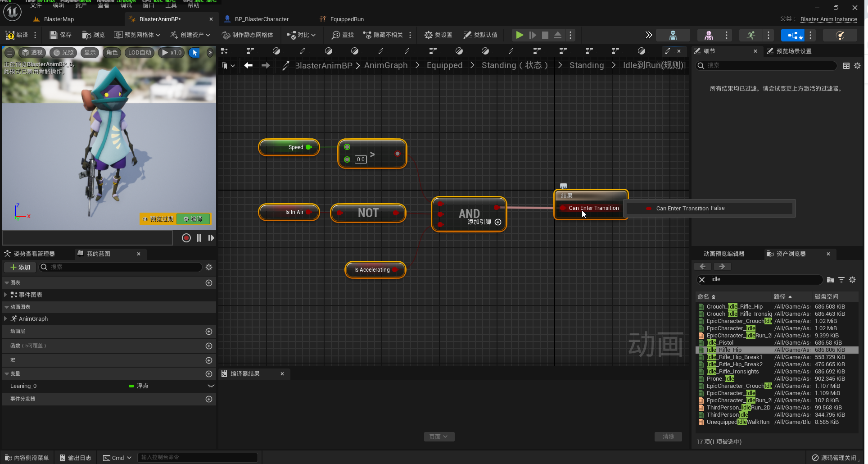Add new function with plus in 函数 row
Screen dimensions: 868x464
point(209,346)
